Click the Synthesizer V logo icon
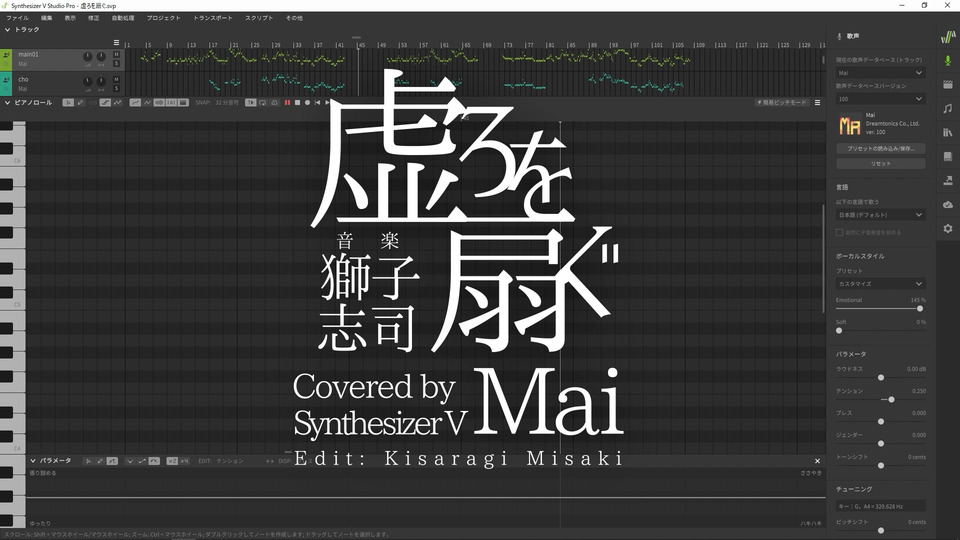This screenshot has height=540, width=960. pyautogui.click(x=948, y=37)
